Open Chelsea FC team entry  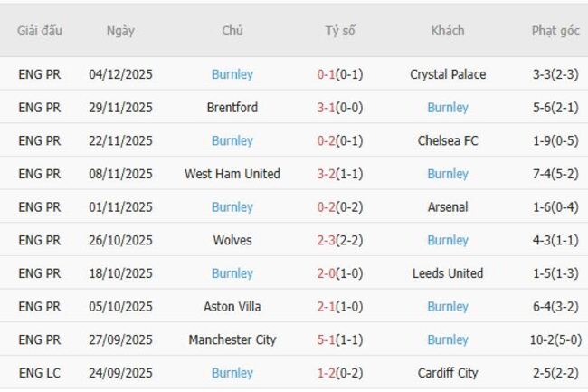click(448, 140)
